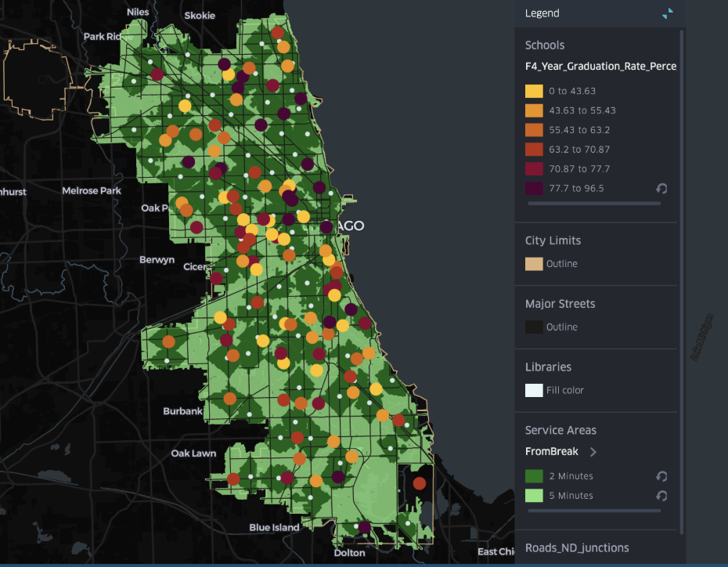Image resolution: width=728 pixels, height=567 pixels.
Task: Expand the FromBreak chevron arrow
Action: click(x=593, y=452)
